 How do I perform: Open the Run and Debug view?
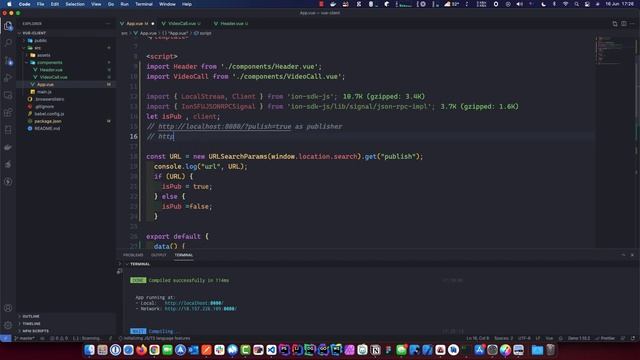point(8,78)
